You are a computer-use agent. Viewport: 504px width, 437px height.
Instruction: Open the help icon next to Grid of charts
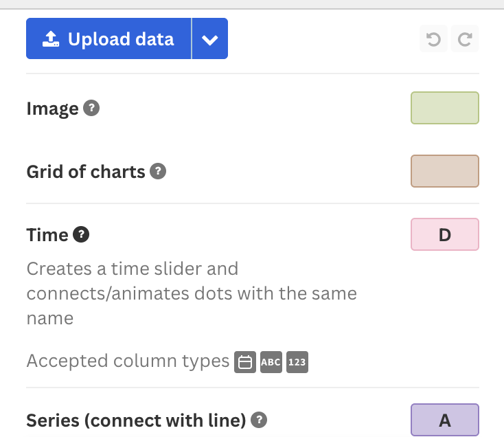(x=158, y=171)
